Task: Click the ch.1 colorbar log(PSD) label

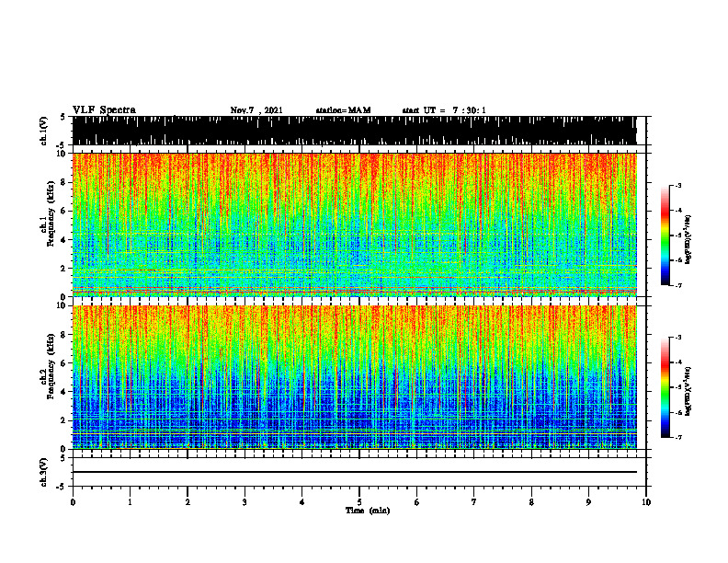Action: point(688,240)
